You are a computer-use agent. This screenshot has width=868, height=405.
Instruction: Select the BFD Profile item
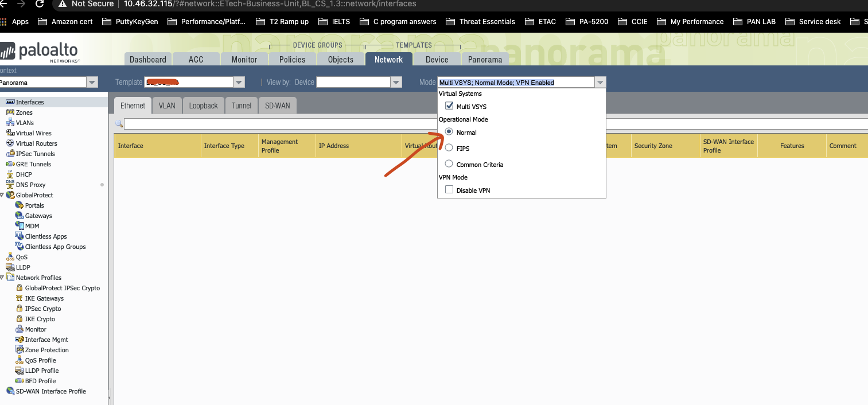pos(41,381)
